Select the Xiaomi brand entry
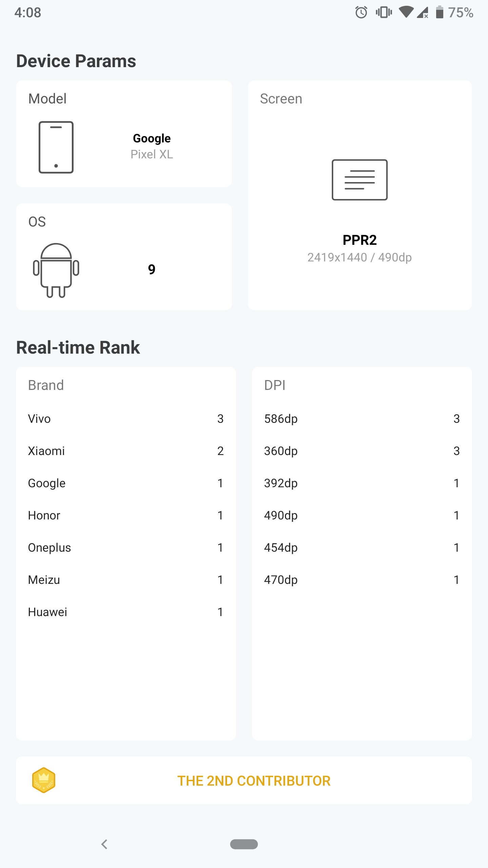The height and width of the screenshot is (868, 488). (x=125, y=451)
